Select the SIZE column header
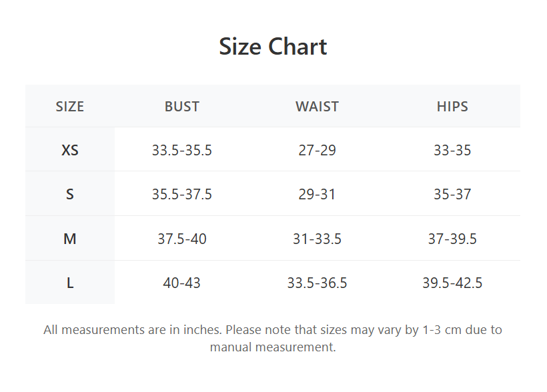 (70, 107)
